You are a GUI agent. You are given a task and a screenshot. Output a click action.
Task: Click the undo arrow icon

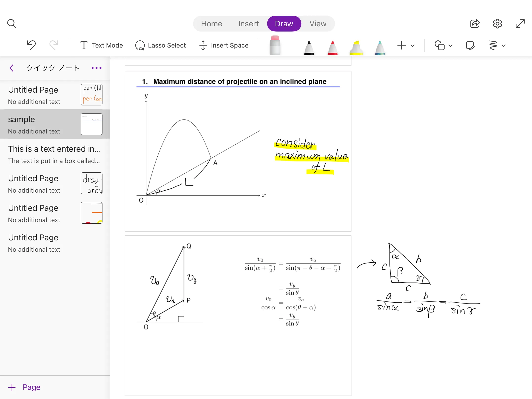[x=32, y=45]
